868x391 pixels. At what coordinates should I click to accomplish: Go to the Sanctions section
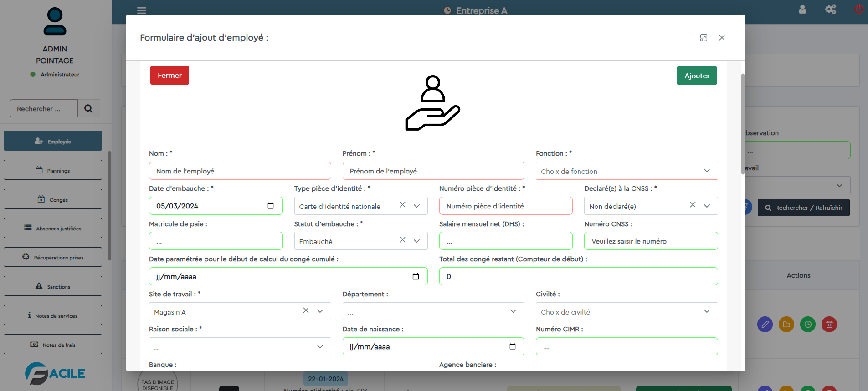53,286
